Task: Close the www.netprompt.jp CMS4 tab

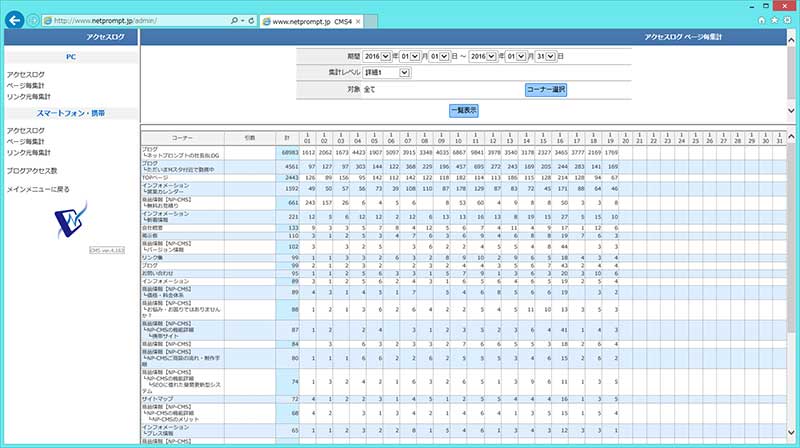Action: point(358,21)
